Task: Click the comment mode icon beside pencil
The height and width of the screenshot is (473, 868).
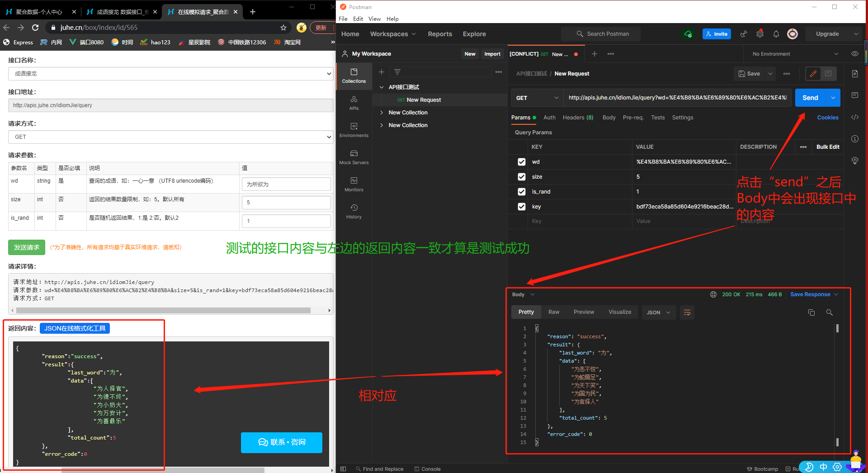Action: (828, 74)
